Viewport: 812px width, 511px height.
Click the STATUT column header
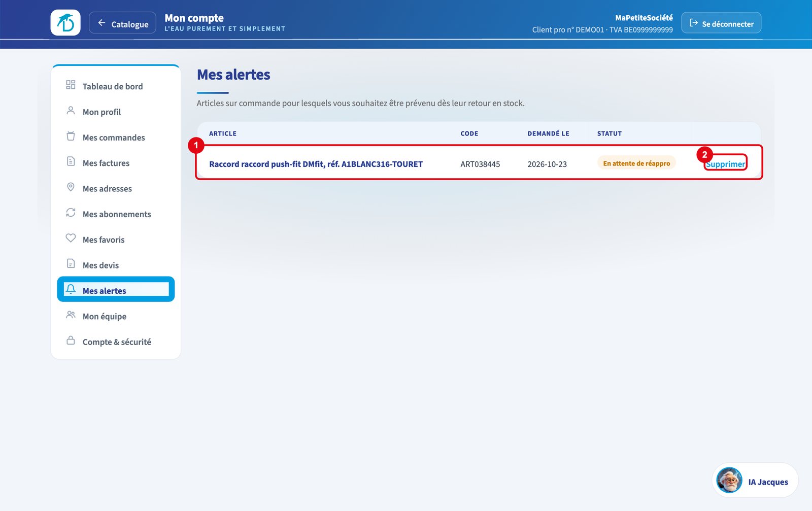click(x=610, y=133)
